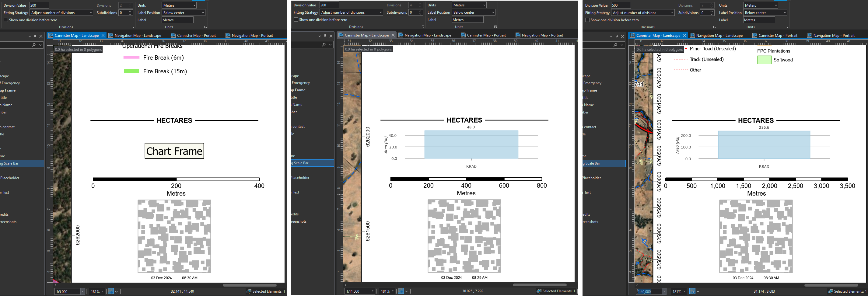Increase Subdivisions with the up stepper arrow
Image resolution: width=868 pixels, height=296 pixels.
point(130,11)
